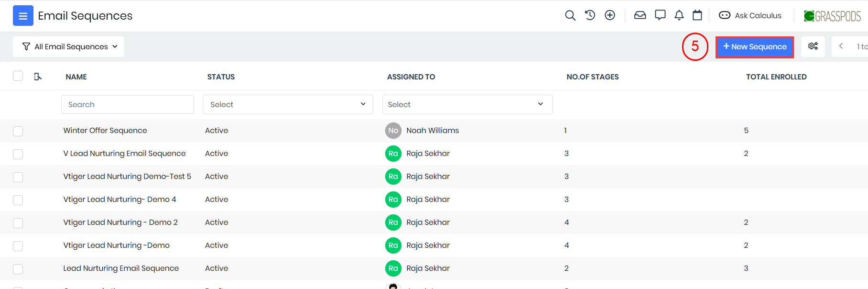This screenshot has width=868, height=289.
Task: Click the global search magnifier icon
Action: click(570, 15)
